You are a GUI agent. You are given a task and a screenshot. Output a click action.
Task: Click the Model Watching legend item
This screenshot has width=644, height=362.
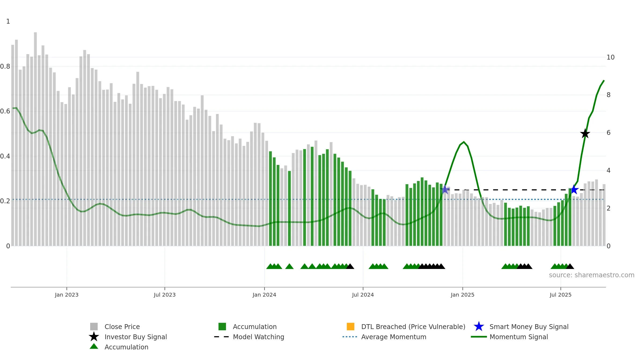[249, 337]
